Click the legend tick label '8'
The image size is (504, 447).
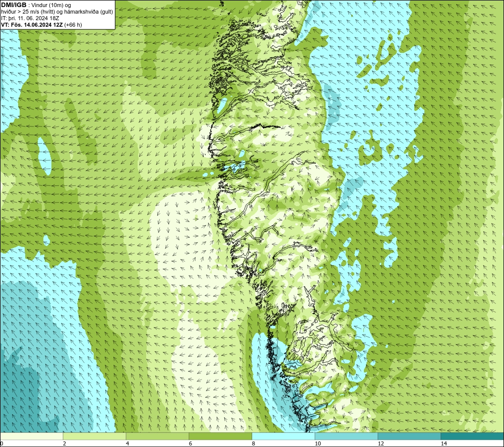(x=254, y=443)
